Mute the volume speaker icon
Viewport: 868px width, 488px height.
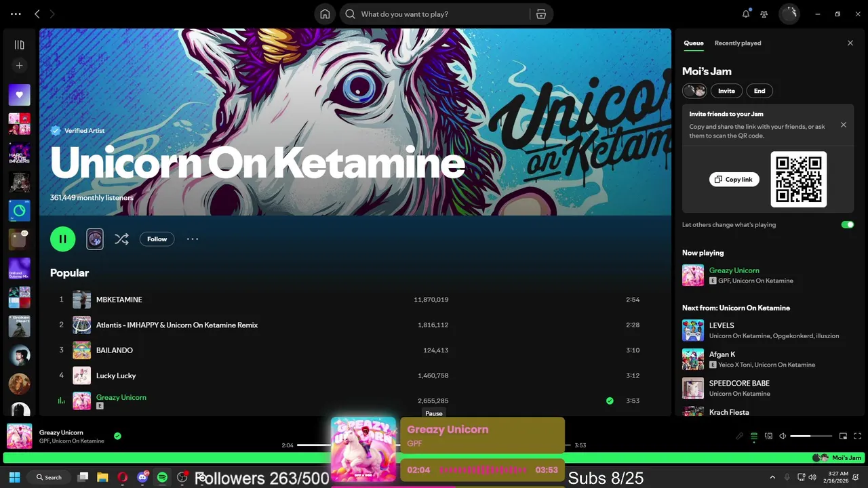[x=783, y=436]
